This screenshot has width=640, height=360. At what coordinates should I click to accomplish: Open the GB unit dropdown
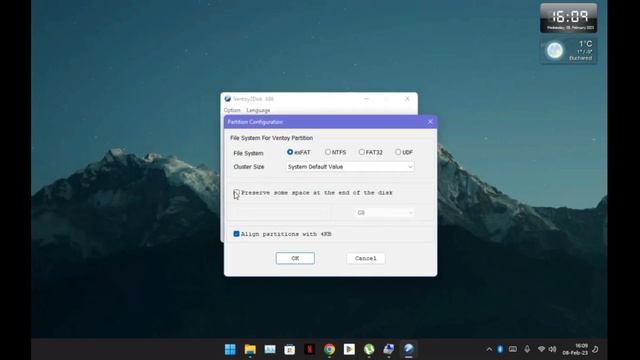pyautogui.click(x=384, y=213)
